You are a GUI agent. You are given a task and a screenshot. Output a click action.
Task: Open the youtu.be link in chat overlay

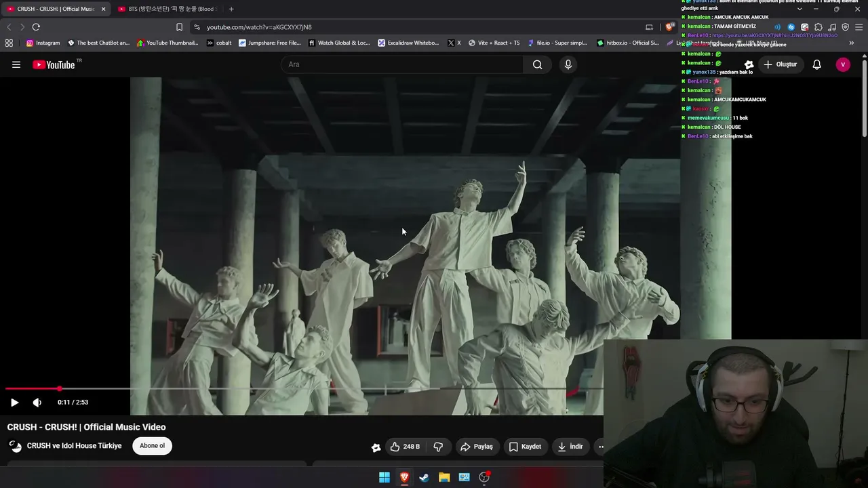pyautogui.click(x=774, y=35)
